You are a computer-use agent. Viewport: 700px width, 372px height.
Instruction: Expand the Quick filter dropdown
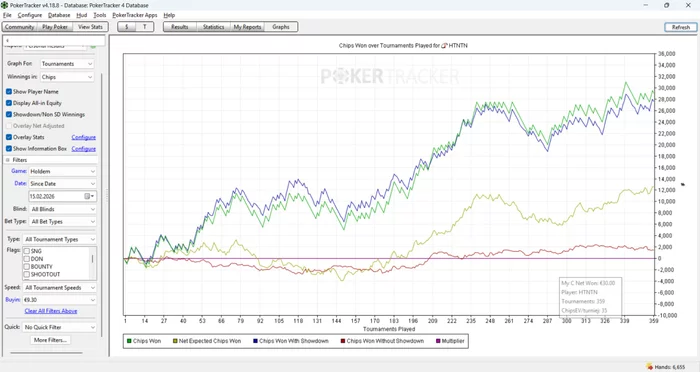[60, 327]
